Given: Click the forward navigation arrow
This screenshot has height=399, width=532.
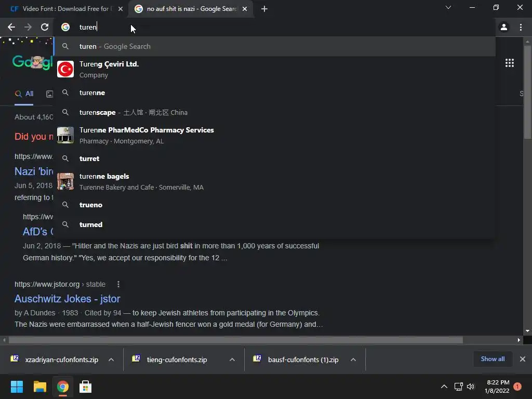Looking at the screenshot, I should click(x=28, y=27).
